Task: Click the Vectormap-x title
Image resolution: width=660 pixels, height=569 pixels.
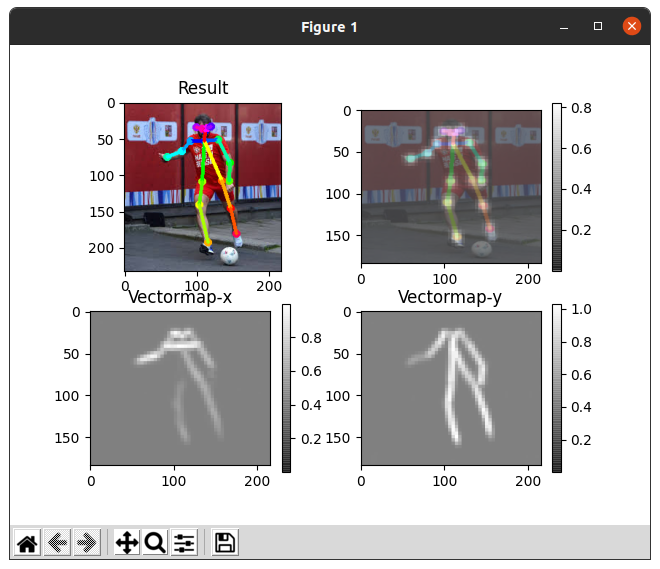Action: [180, 297]
